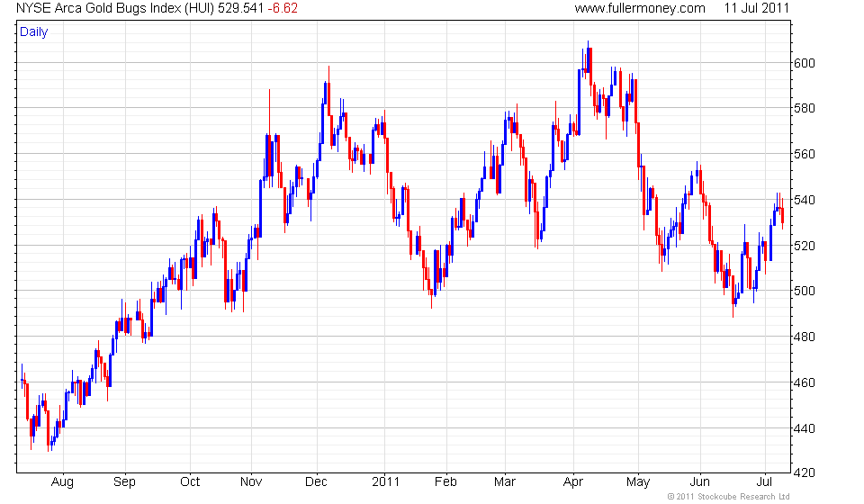Click the 'Mar' month label

click(x=505, y=482)
